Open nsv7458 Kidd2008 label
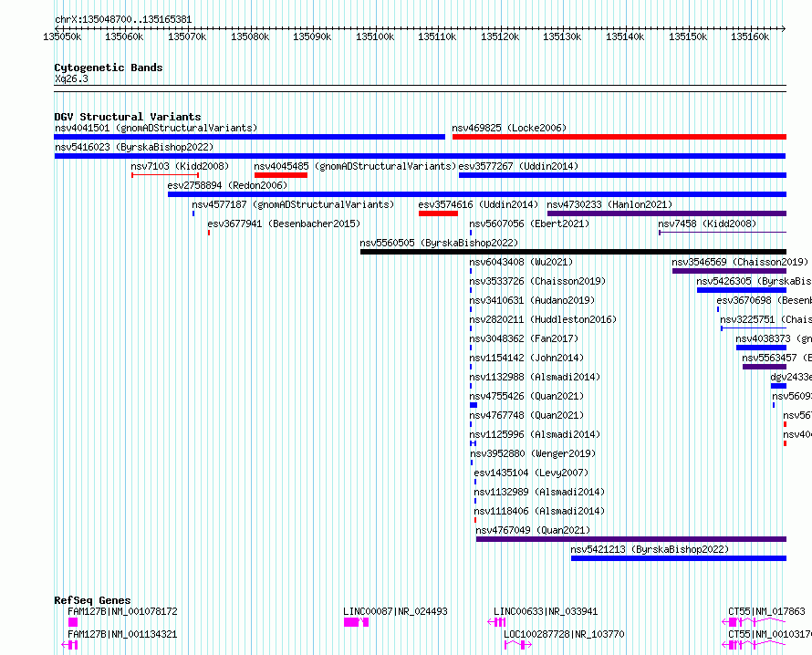Viewport: 812px width, 655px height. coord(707,224)
